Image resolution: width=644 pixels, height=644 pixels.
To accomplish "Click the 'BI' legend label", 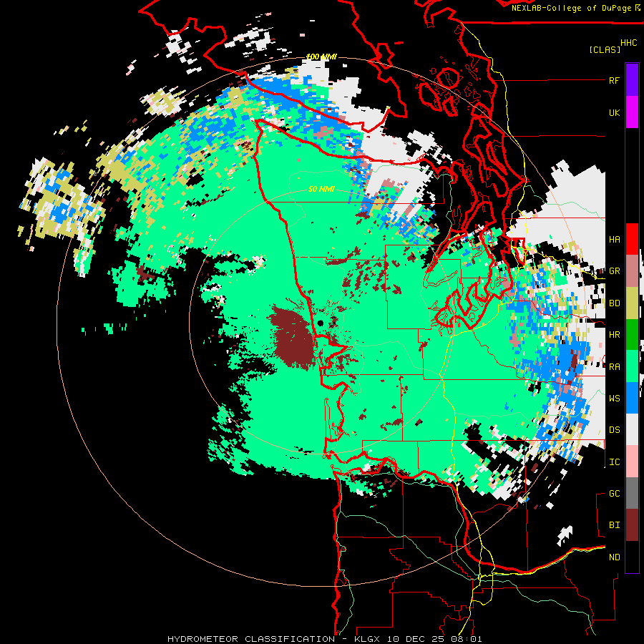I will pos(614,525).
